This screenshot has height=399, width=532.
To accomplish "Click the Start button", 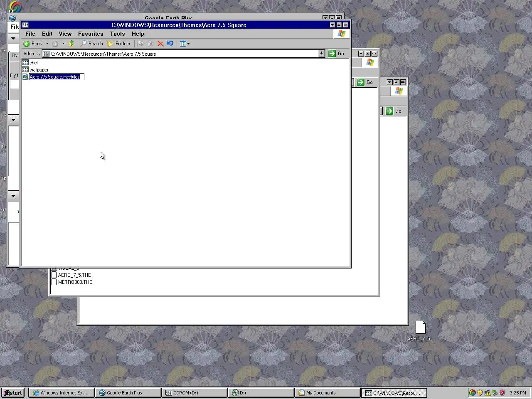I will click(13, 393).
